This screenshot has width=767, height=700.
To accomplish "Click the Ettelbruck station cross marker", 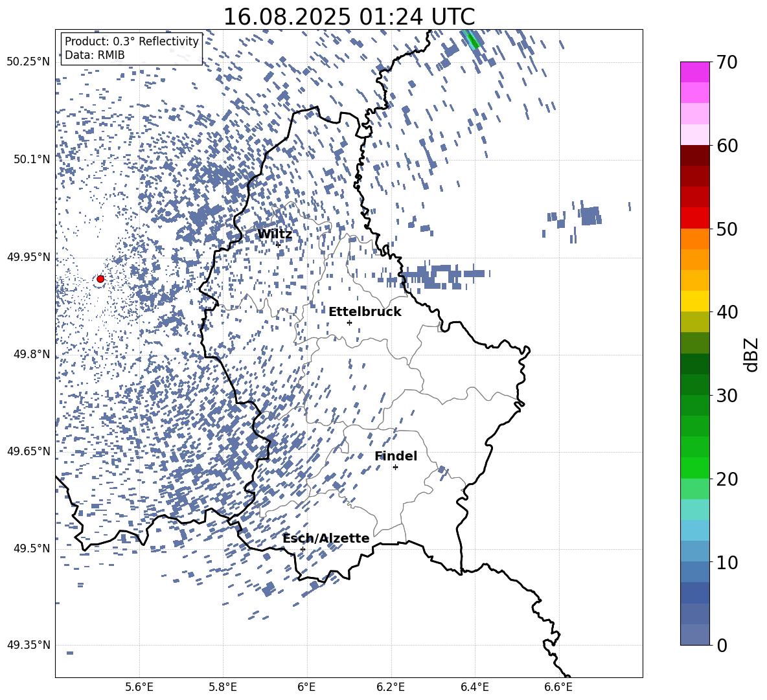I will tap(349, 322).
